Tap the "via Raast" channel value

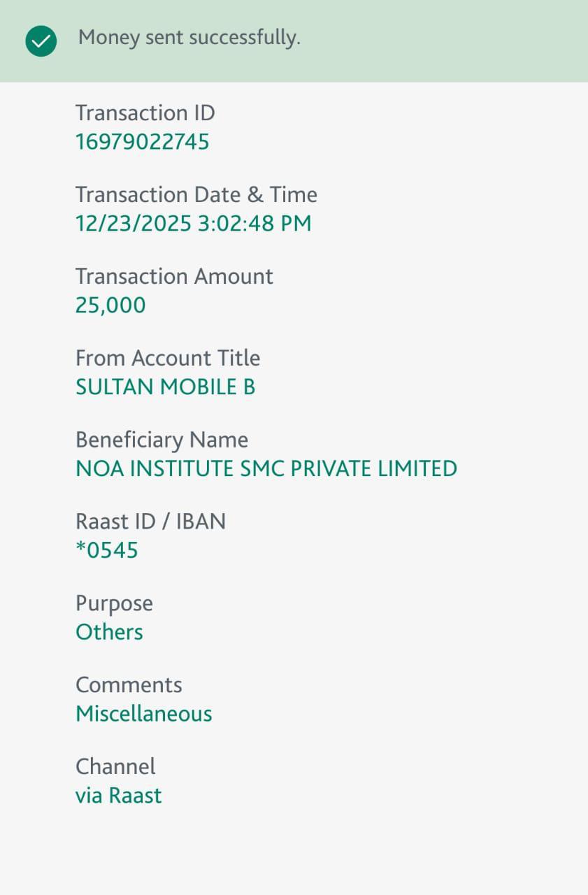click(118, 796)
